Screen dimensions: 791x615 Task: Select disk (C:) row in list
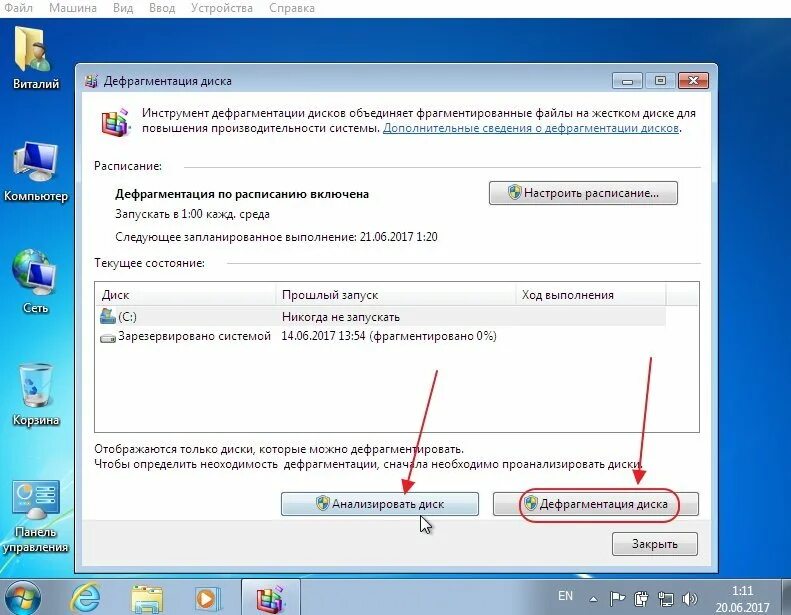pos(380,317)
